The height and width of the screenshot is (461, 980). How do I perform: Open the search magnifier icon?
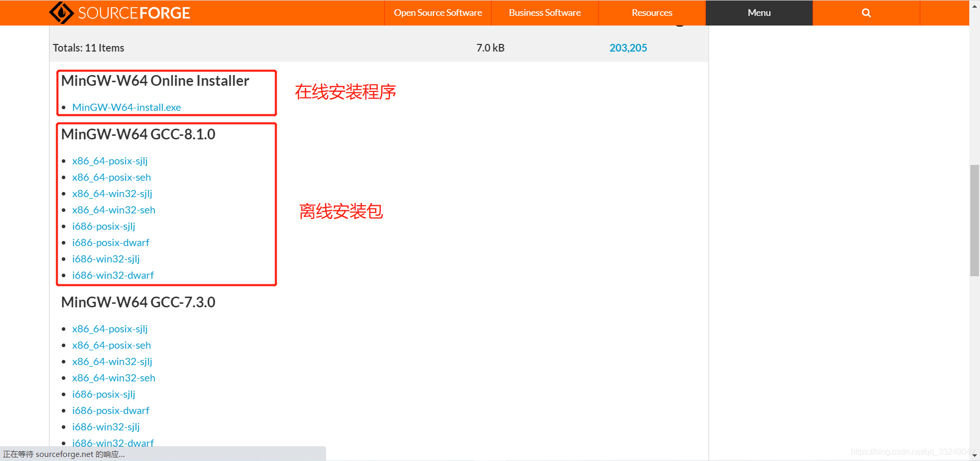866,13
